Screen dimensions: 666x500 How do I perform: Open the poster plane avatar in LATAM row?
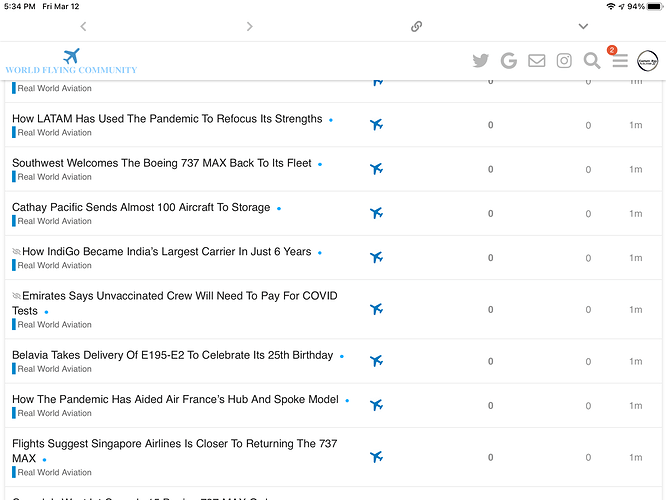tap(376, 124)
